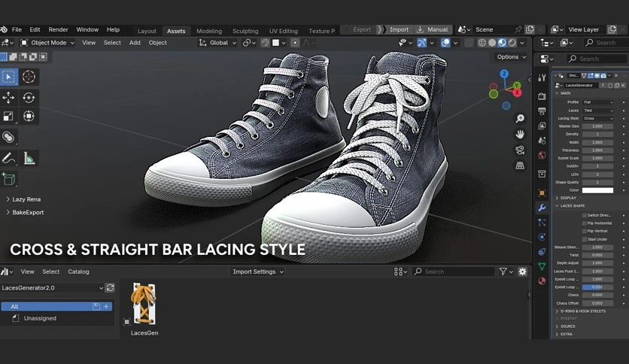Pick the Scale tool

[9, 117]
